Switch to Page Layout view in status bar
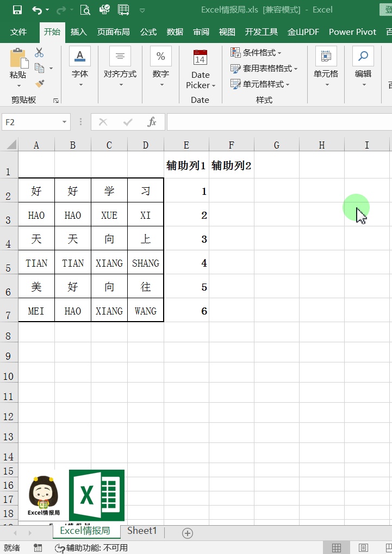 click(363, 547)
